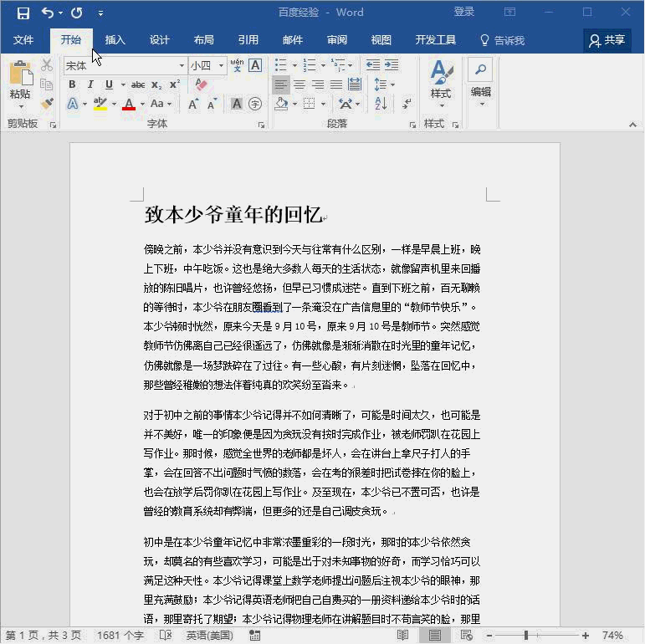Click the Shrink Font icon

pyautogui.click(x=212, y=104)
